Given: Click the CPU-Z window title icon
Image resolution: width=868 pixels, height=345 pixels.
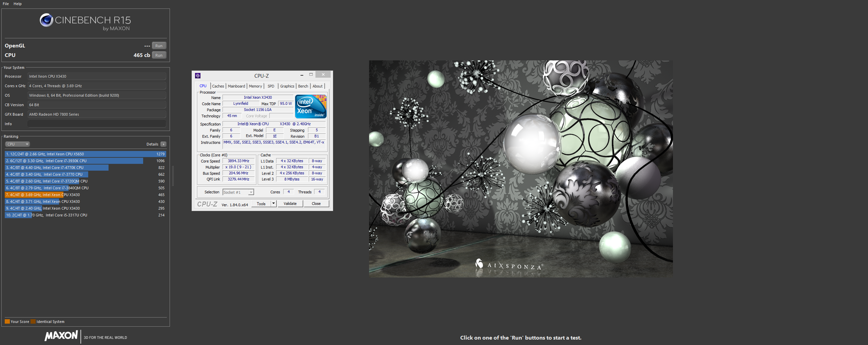Looking at the screenshot, I should [198, 76].
